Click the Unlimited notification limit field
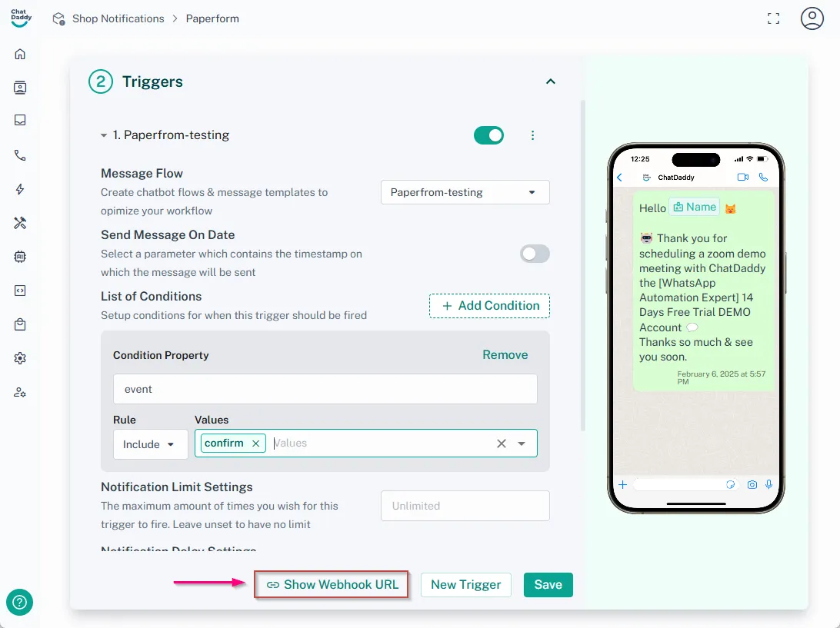 click(x=465, y=506)
